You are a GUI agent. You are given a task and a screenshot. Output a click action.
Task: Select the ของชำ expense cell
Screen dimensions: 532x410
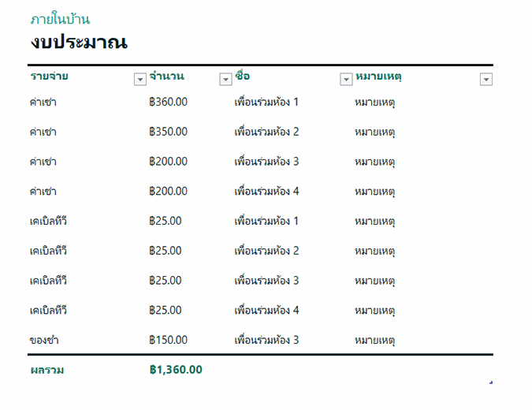[44, 340]
